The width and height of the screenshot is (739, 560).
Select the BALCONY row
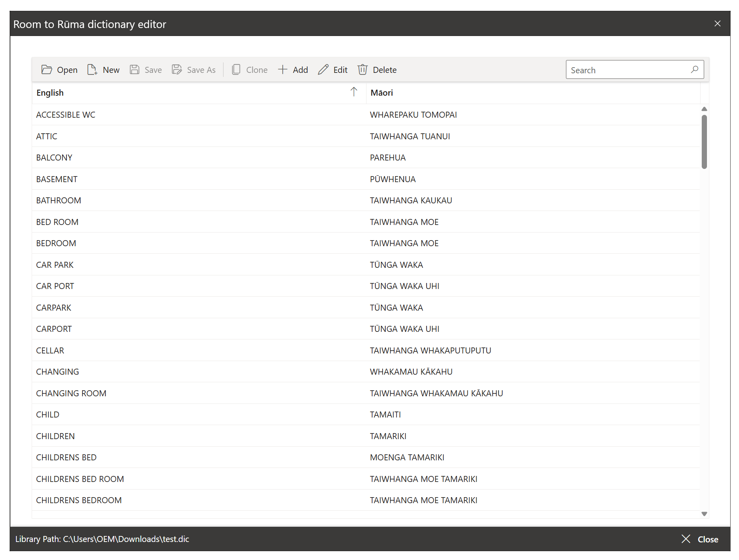point(160,157)
